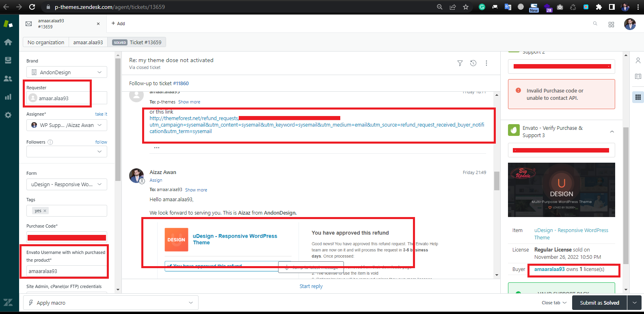Open the Brand AndonDesign dropdown
The width and height of the screenshot is (644, 314).
[x=67, y=72]
